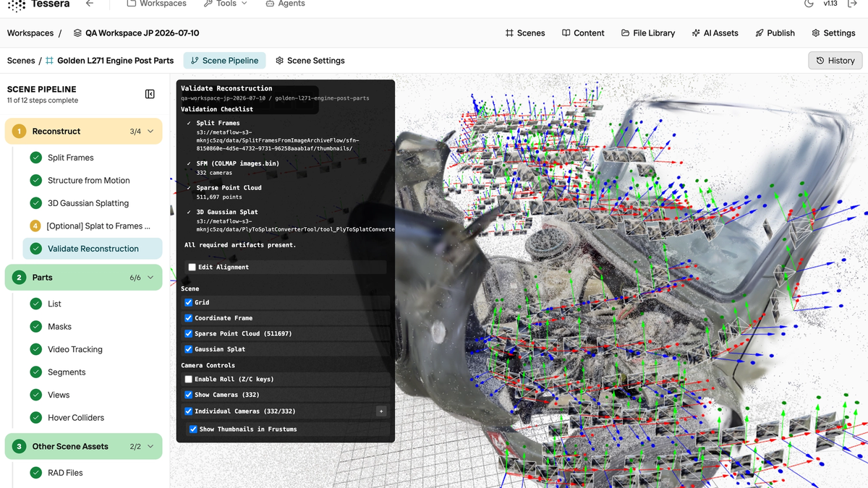Uncheck the Grid checkbox
868x488 pixels.
(189, 303)
